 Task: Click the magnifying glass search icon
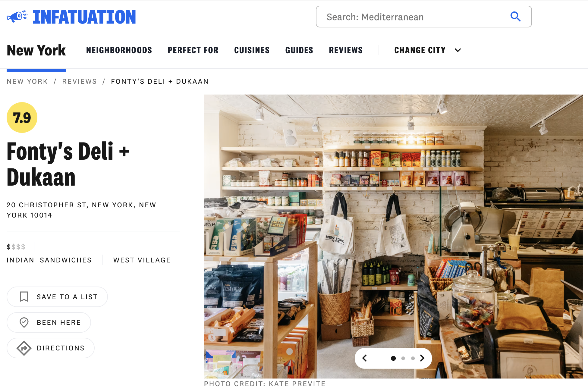click(x=515, y=17)
